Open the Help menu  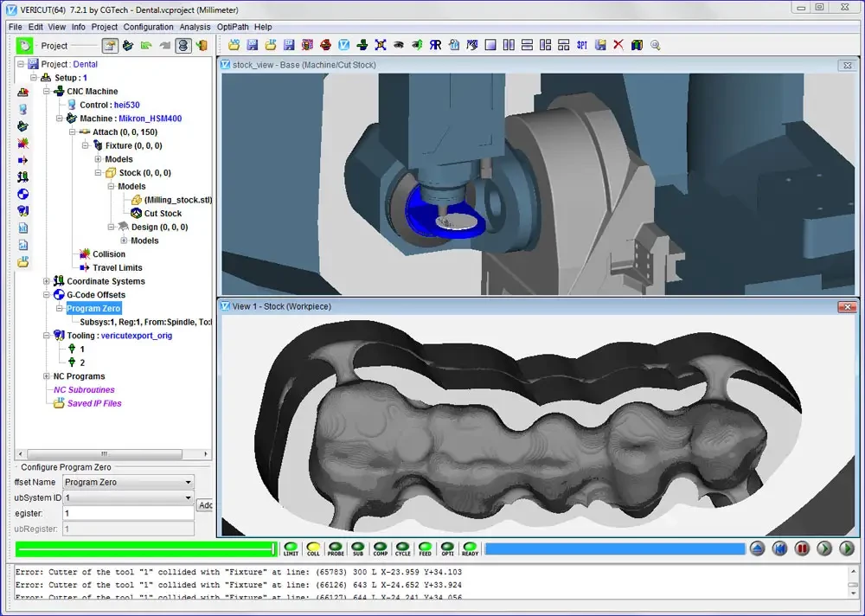[x=263, y=27]
